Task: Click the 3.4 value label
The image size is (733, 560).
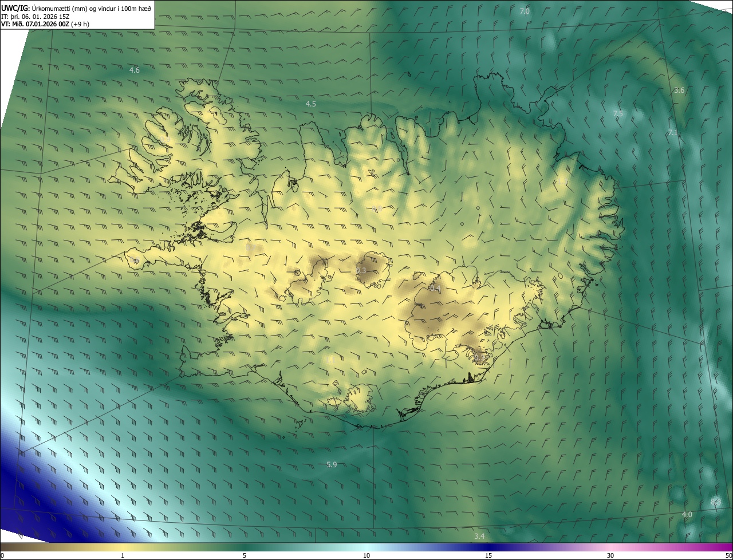Action: point(480,537)
